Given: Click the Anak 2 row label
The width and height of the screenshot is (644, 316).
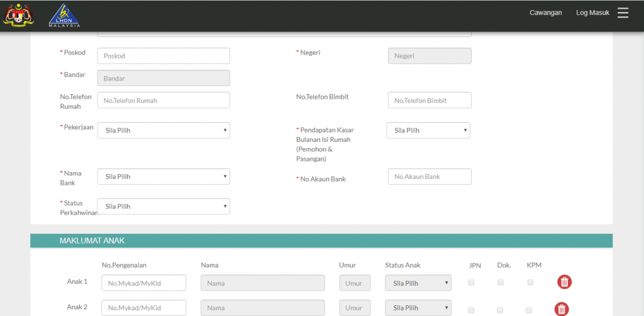Looking at the screenshot, I should (77, 307).
